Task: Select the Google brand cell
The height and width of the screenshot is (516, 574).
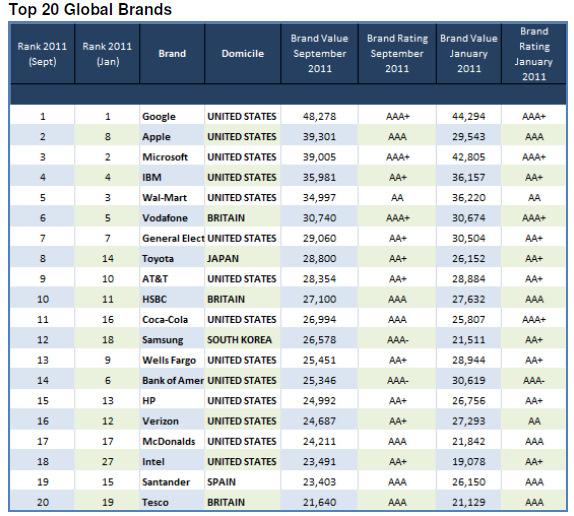Action: [x=172, y=116]
